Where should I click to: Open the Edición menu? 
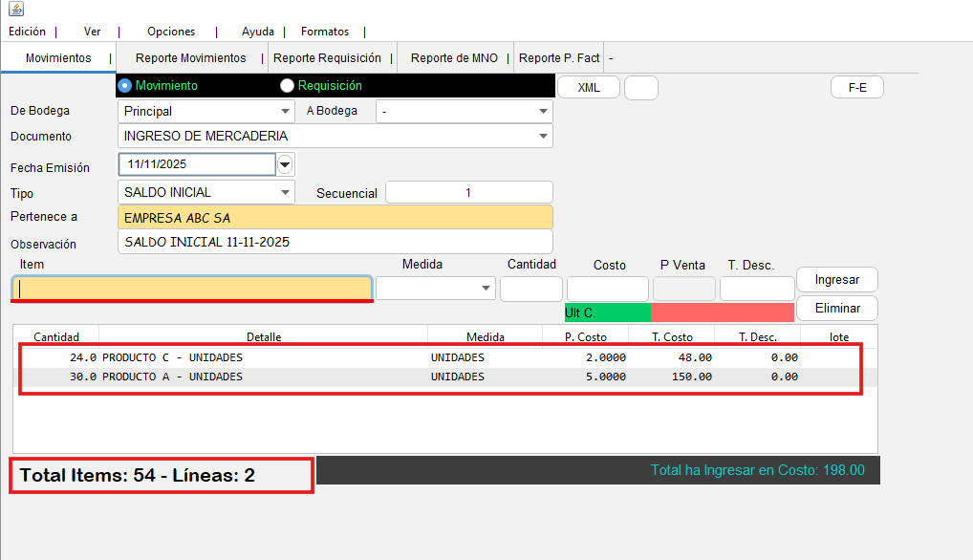coord(27,32)
